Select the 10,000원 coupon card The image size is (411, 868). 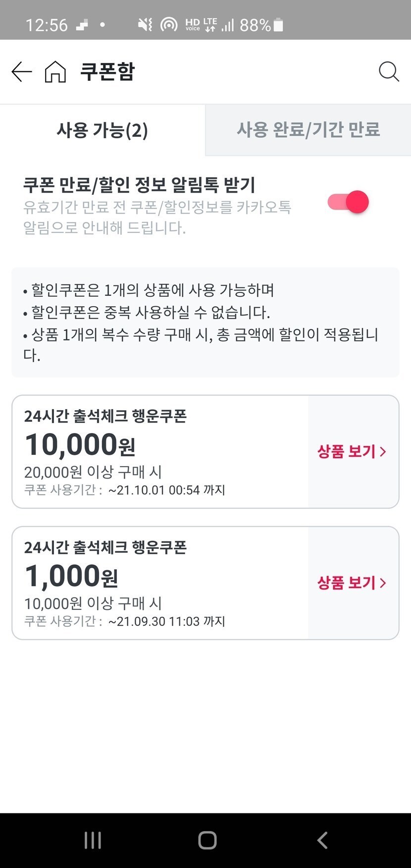[159, 452]
